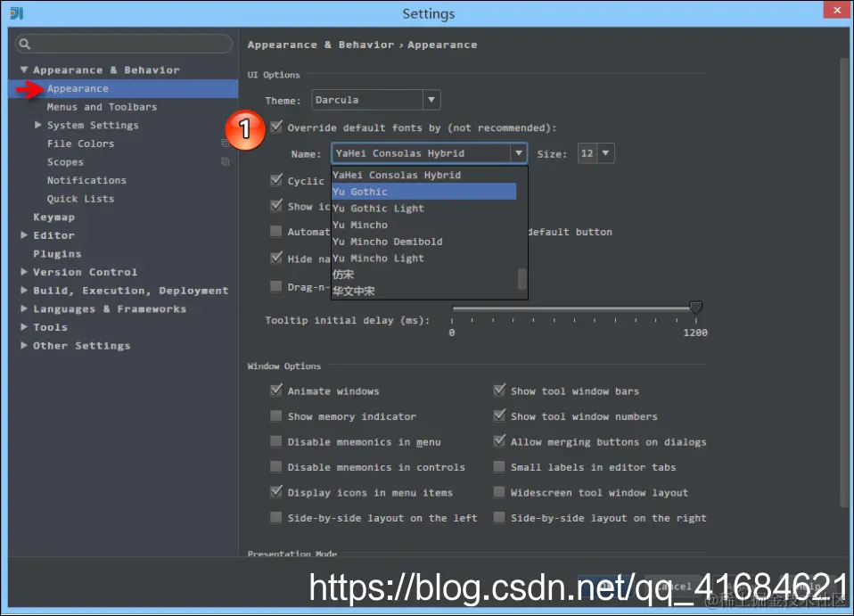Click the File Colors project-level icon
The width and height of the screenshot is (854, 616).
(225, 144)
